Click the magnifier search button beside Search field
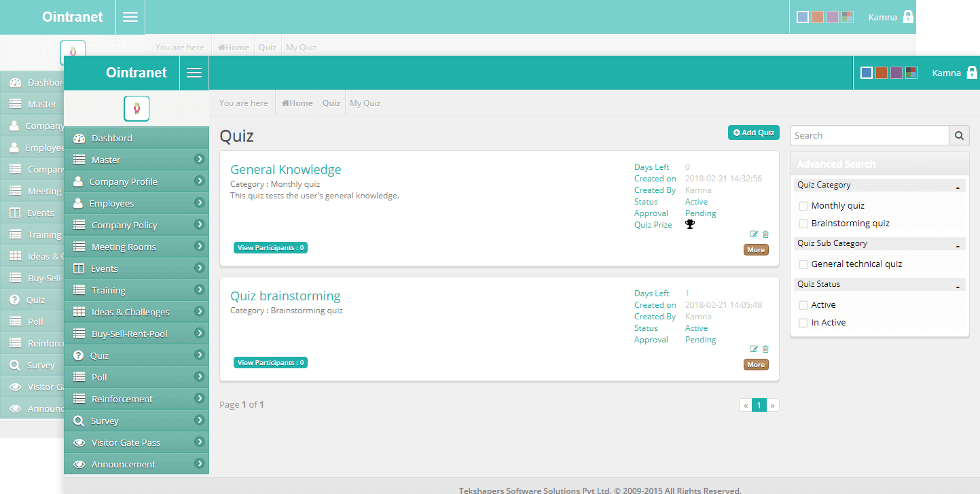 tap(959, 135)
